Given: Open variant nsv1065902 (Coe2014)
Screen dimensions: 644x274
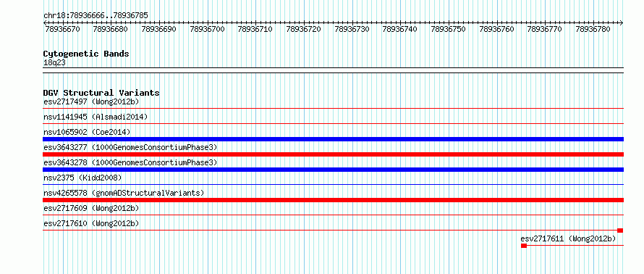Looking at the screenshot, I should tap(87, 132).
